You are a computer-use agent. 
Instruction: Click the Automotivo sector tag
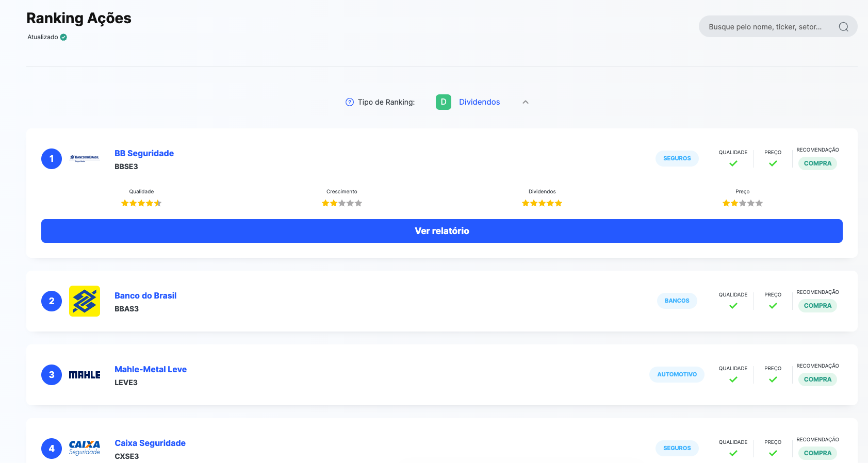tap(677, 374)
